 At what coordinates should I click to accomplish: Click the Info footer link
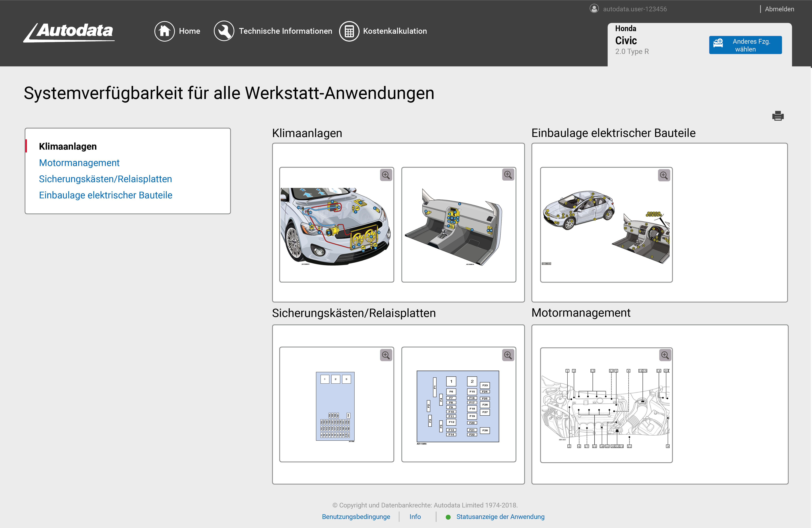pyautogui.click(x=415, y=516)
